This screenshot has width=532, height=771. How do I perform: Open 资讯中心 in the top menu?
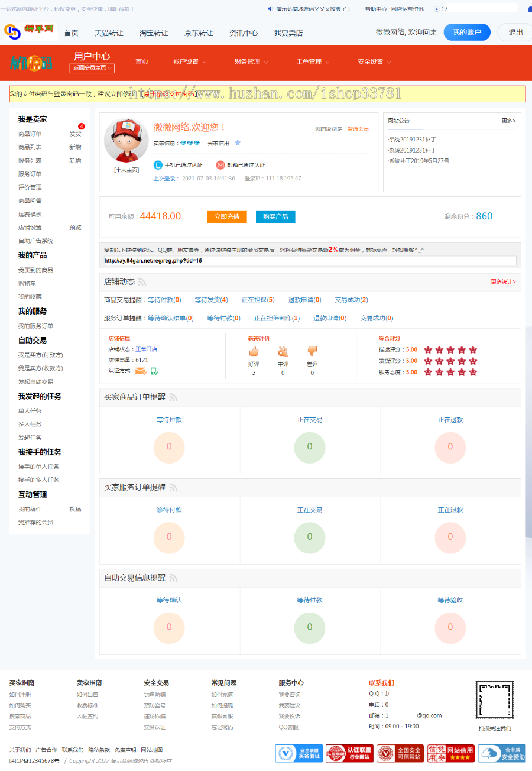244,33
